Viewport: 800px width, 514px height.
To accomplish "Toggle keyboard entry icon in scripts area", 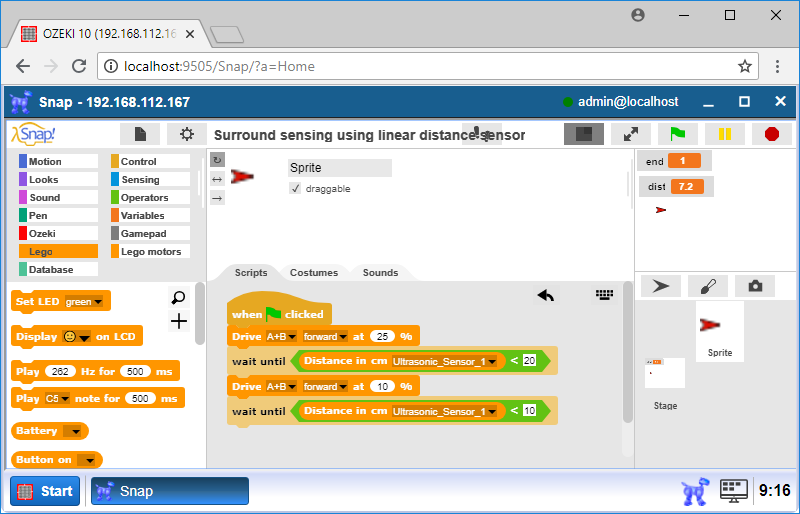I will click(605, 295).
